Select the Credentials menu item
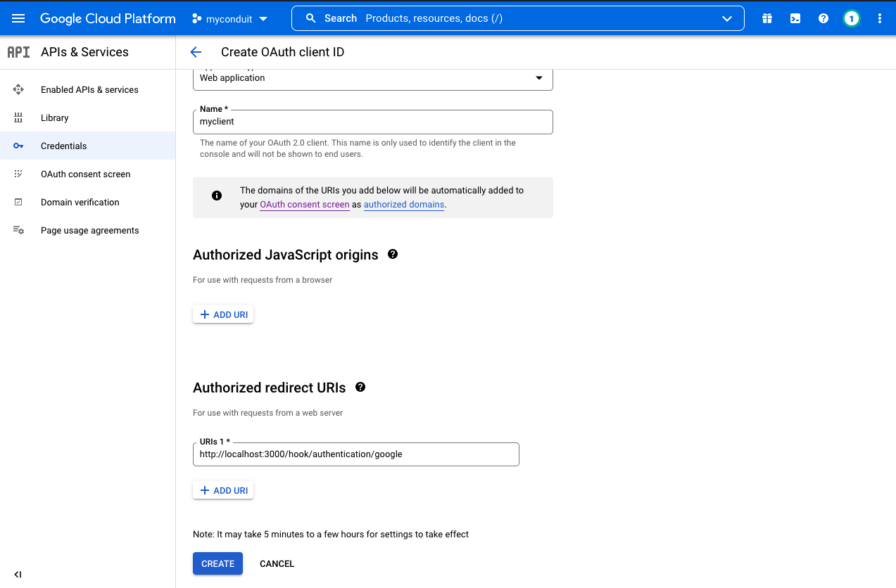896x588 pixels. (87, 146)
